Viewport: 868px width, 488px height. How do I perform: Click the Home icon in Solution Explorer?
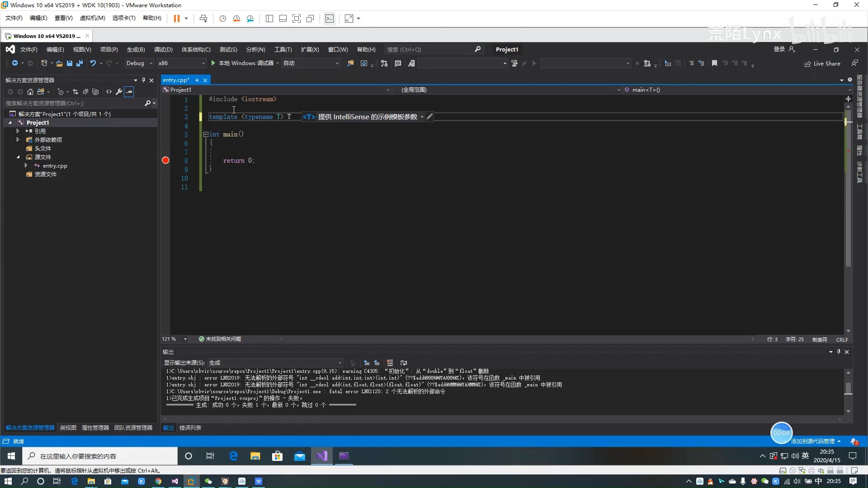[30, 92]
